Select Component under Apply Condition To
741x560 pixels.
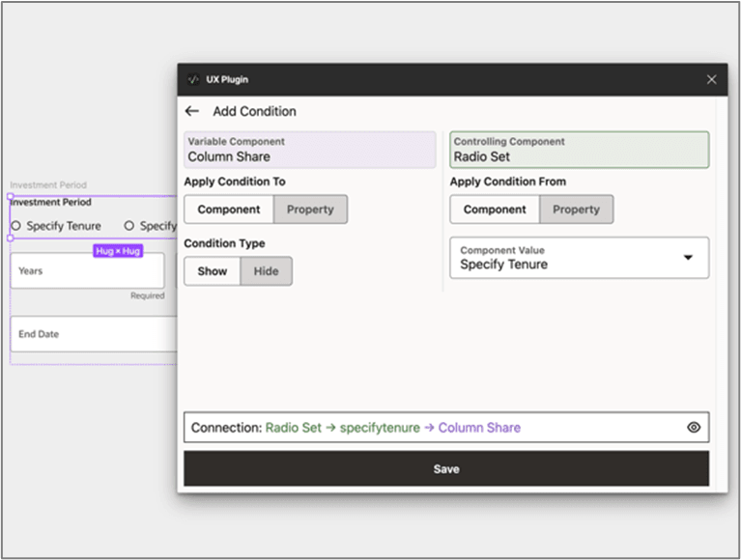click(229, 210)
